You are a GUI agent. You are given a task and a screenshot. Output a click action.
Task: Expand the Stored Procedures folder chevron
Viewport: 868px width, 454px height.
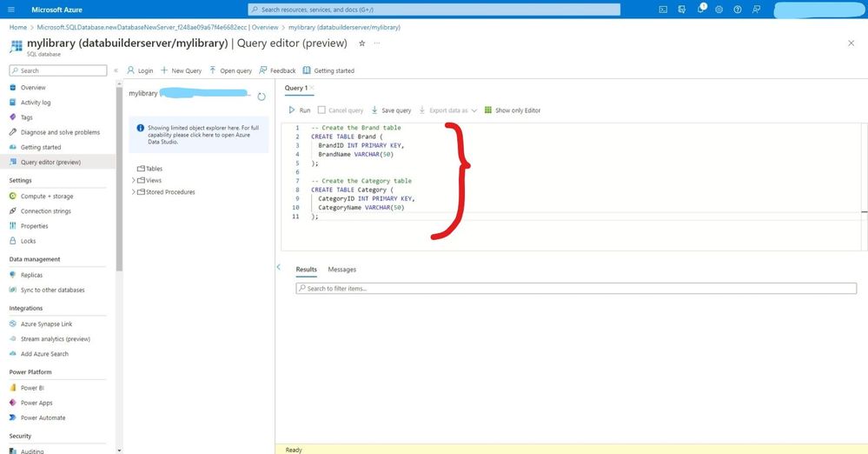134,192
